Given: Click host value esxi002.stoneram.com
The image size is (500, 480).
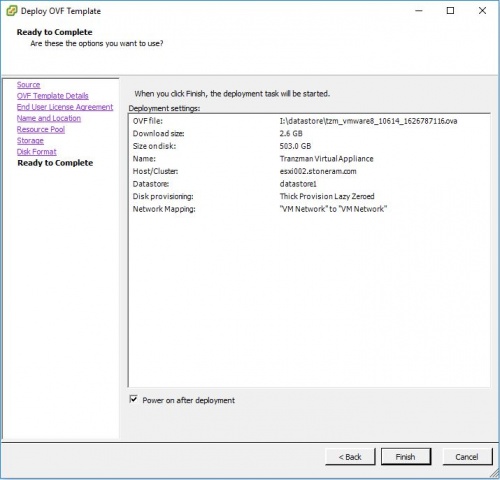Looking at the screenshot, I should tap(318, 171).
